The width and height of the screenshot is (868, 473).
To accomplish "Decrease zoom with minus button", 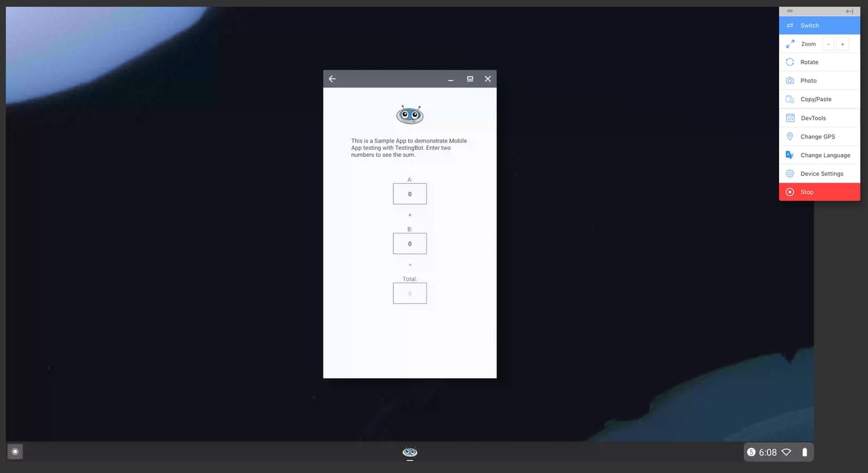I will (x=829, y=44).
